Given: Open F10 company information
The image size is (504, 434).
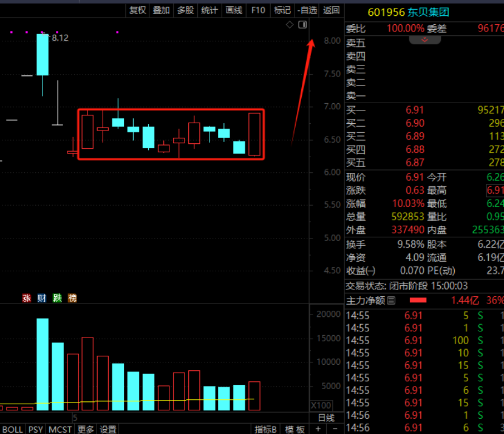Looking at the screenshot, I should tap(258, 10).
